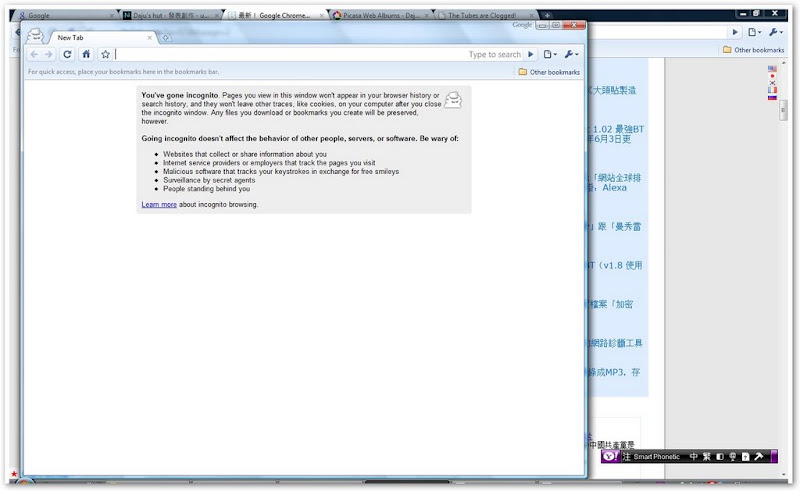Click the scroll-up arrow of the background page

click(x=784, y=62)
